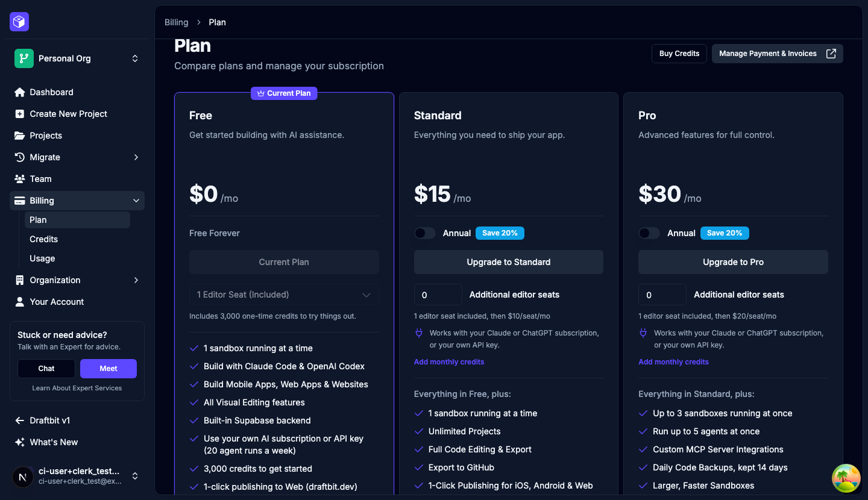This screenshot has height=500, width=868.
Task: Expand the Migrate submenu arrow
Action: pyautogui.click(x=136, y=157)
